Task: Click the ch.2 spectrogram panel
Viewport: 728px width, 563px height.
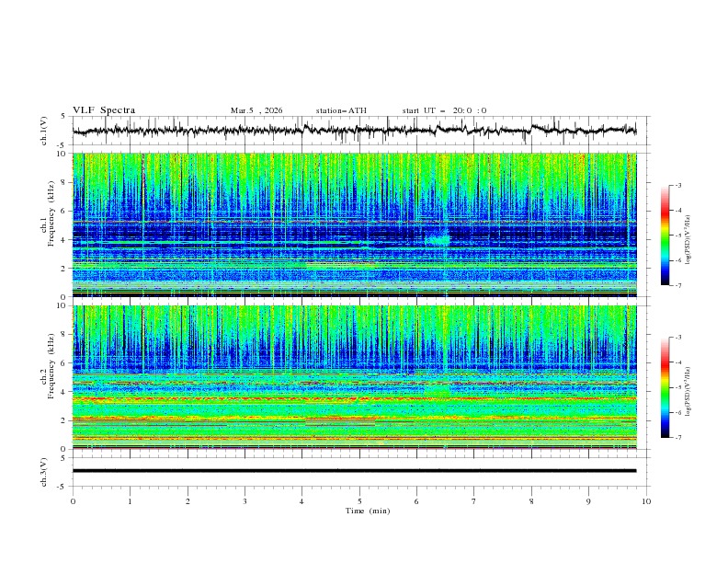Action: click(x=354, y=377)
